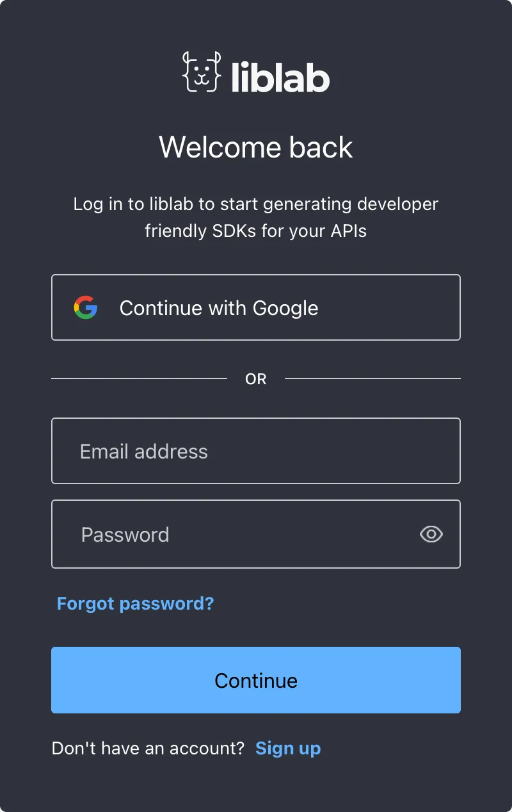Click Continue with Google
The height and width of the screenshot is (812, 512).
pos(256,307)
